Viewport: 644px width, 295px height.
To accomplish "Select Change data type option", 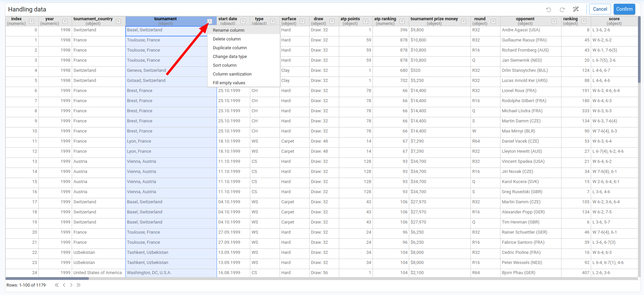I will [x=230, y=57].
